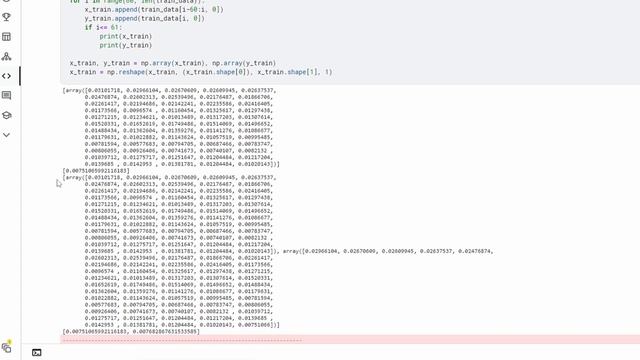This screenshot has width=640, height=360.
Task: Open the notebook console icon
Action: (37, 353)
